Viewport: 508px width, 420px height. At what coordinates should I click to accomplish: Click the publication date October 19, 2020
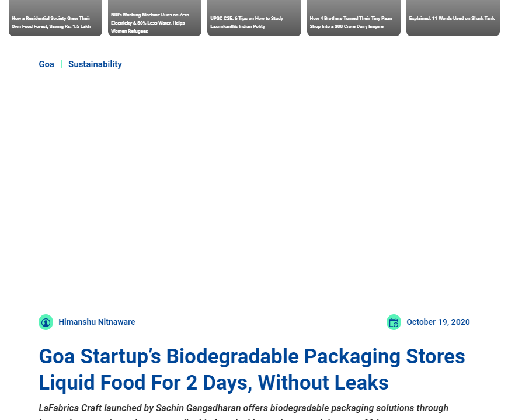pyautogui.click(x=438, y=322)
